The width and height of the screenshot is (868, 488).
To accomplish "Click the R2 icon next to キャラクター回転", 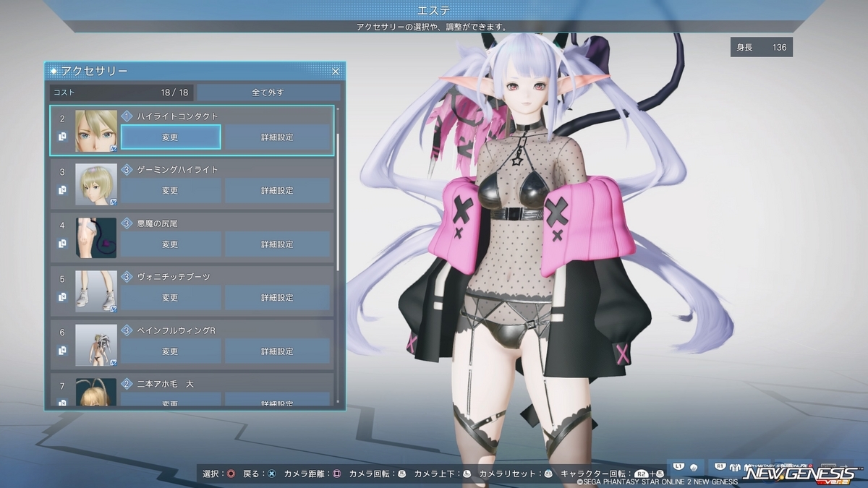I will coord(641,475).
